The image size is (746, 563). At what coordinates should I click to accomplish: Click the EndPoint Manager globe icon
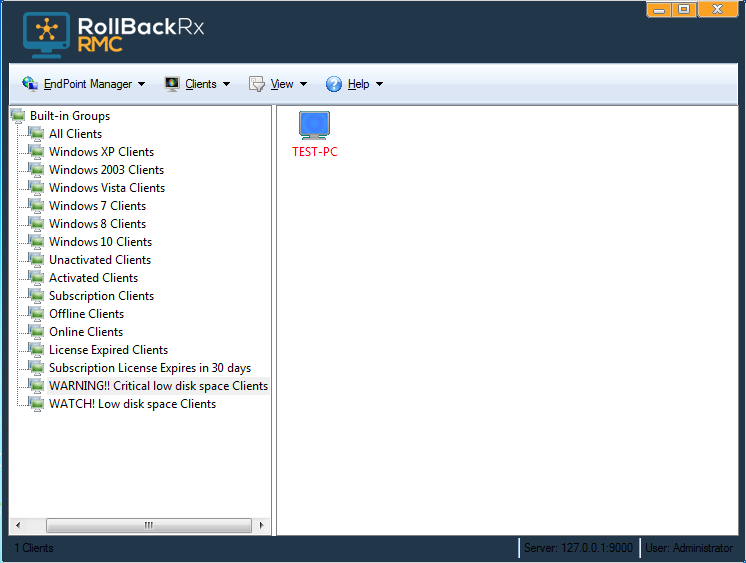click(30, 84)
